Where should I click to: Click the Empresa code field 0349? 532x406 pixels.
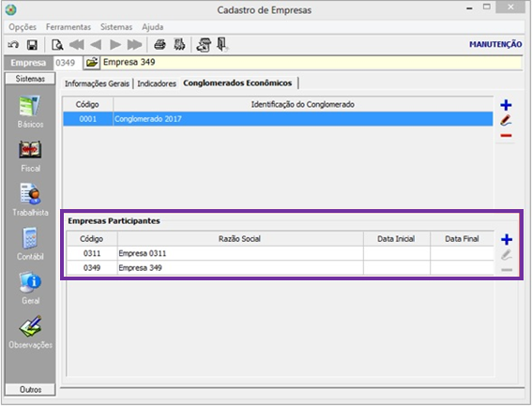coord(68,63)
